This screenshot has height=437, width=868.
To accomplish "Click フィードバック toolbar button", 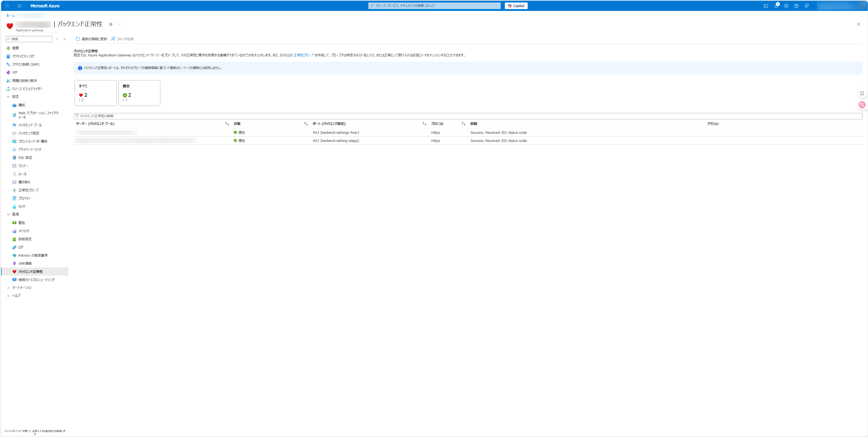I will tap(122, 39).
